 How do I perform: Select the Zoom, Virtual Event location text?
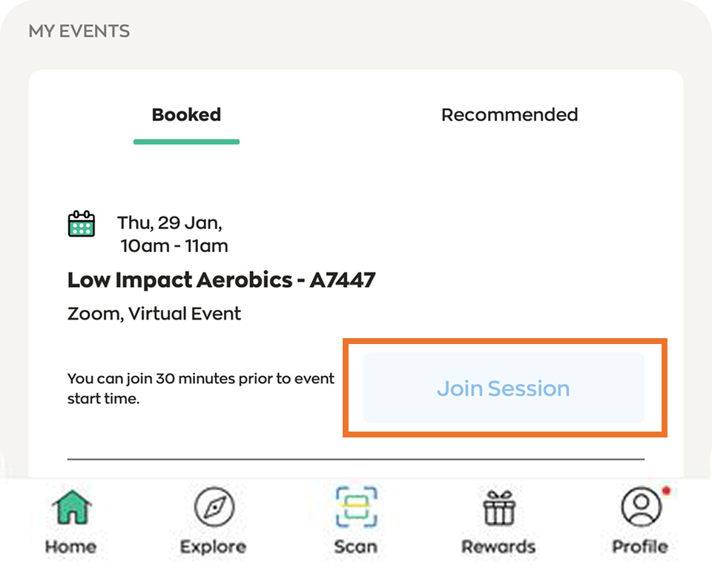154,314
